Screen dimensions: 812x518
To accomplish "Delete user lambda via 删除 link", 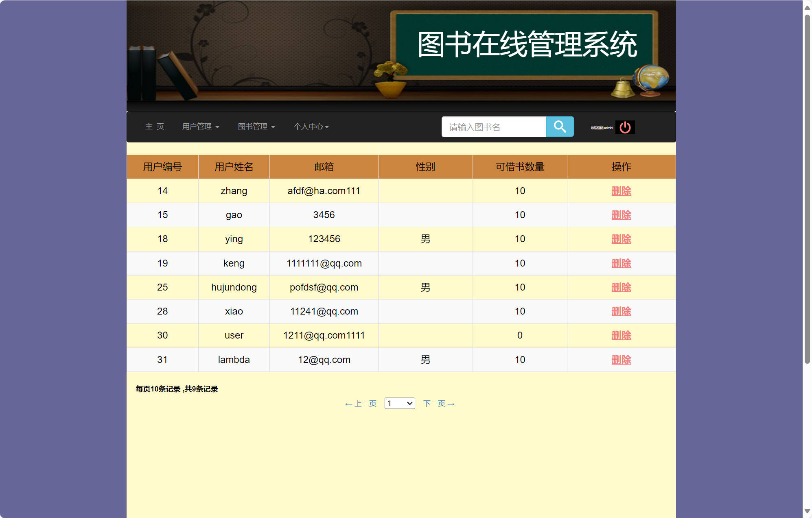I will [x=621, y=360].
